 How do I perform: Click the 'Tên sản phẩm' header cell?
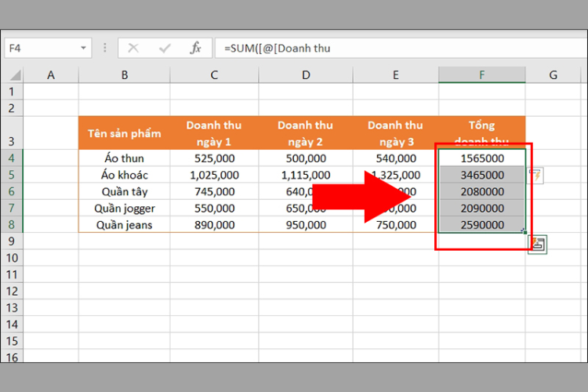click(x=124, y=133)
